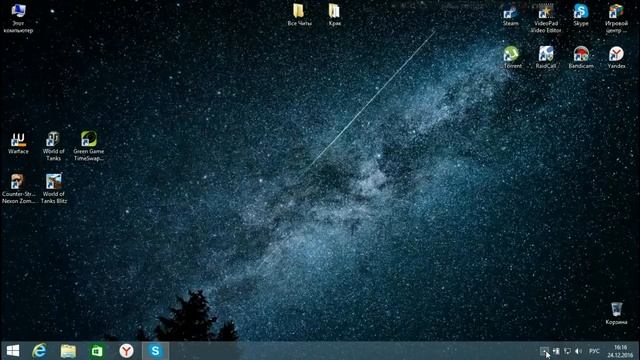Viewport: 640px width, 360px height.
Task: Select the Steam desktop shortcut
Action: [511, 16]
